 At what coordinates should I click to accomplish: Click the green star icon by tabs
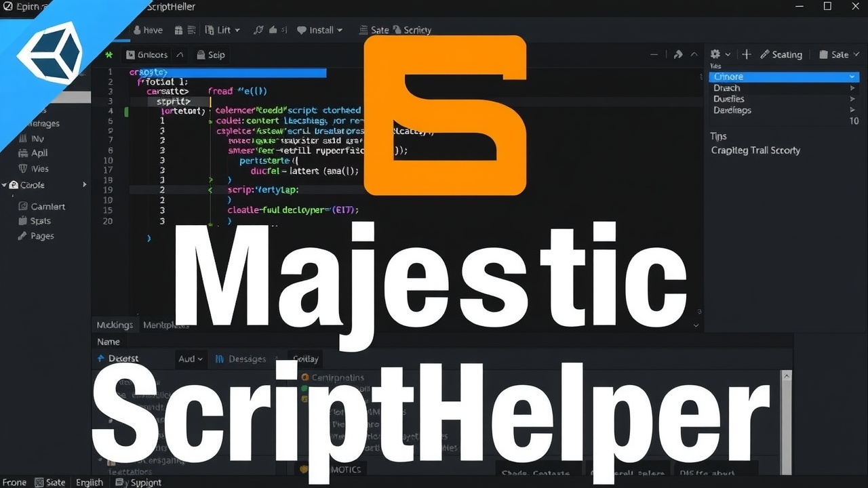point(108,55)
